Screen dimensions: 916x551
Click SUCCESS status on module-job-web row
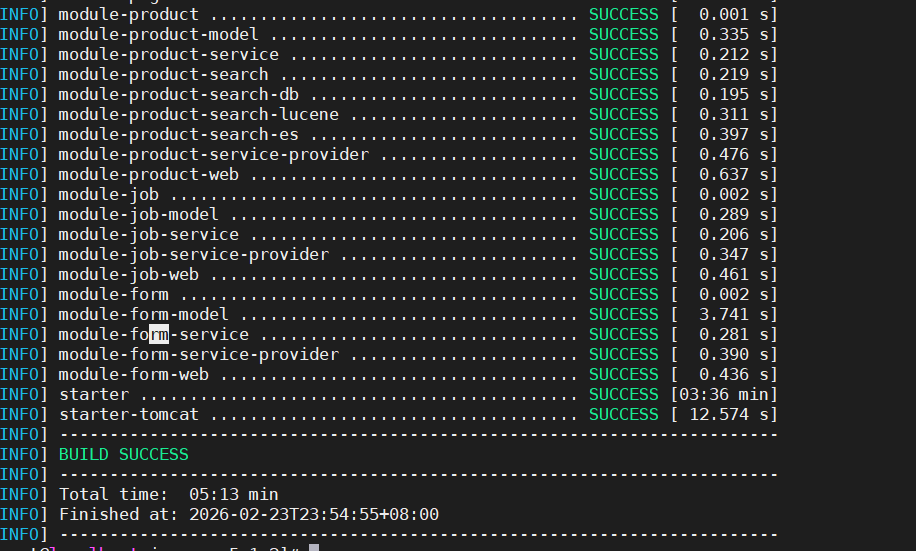(623, 274)
